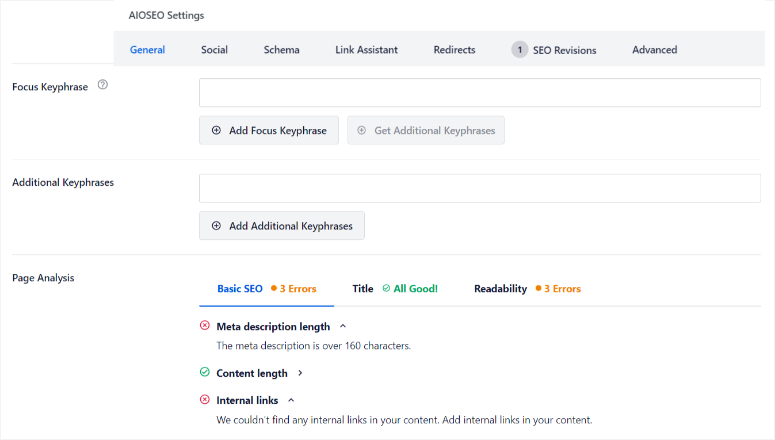Click the red error icon beside Internal links

coord(205,400)
